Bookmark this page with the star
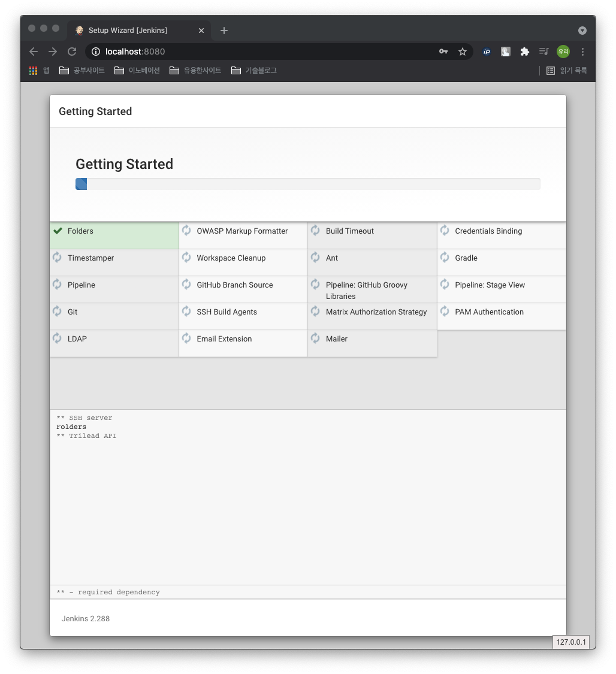The height and width of the screenshot is (674, 616). pyautogui.click(x=463, y=52)
